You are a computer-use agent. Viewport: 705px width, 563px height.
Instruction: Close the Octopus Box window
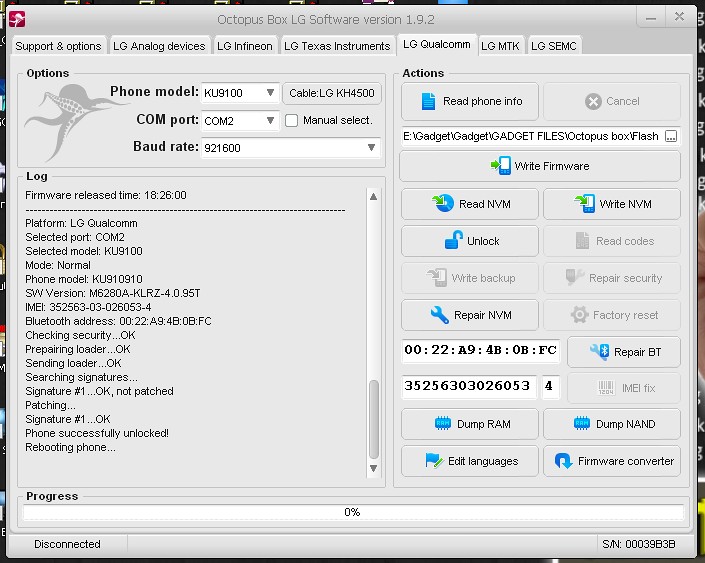(679, 17)
